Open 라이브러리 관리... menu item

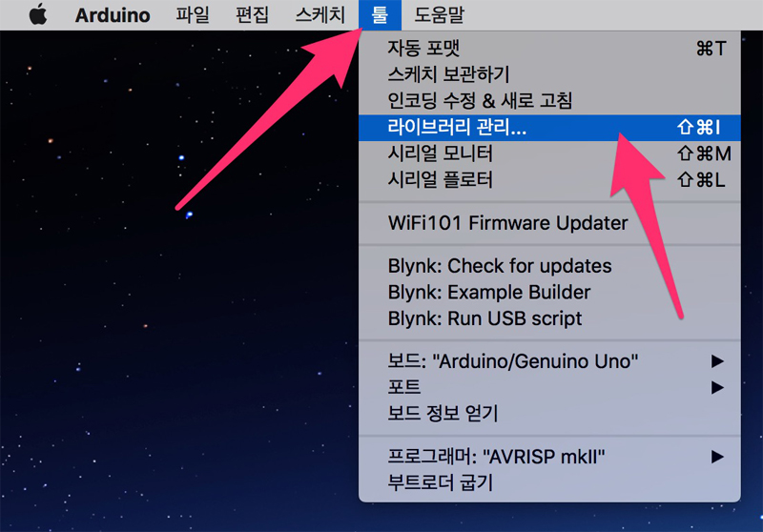[x=549, y=128]
